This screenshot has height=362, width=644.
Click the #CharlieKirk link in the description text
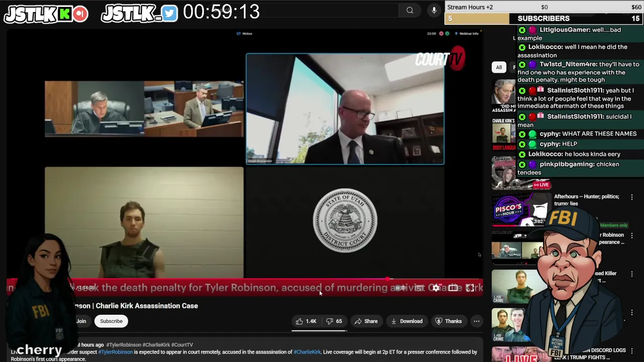307,352
